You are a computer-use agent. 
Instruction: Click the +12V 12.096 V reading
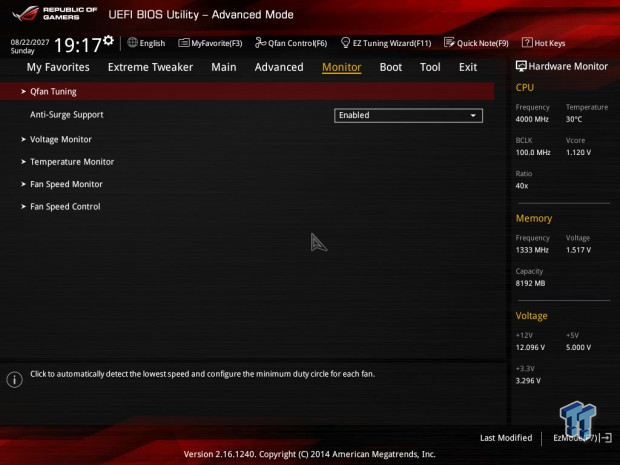[x=530, y=347]
